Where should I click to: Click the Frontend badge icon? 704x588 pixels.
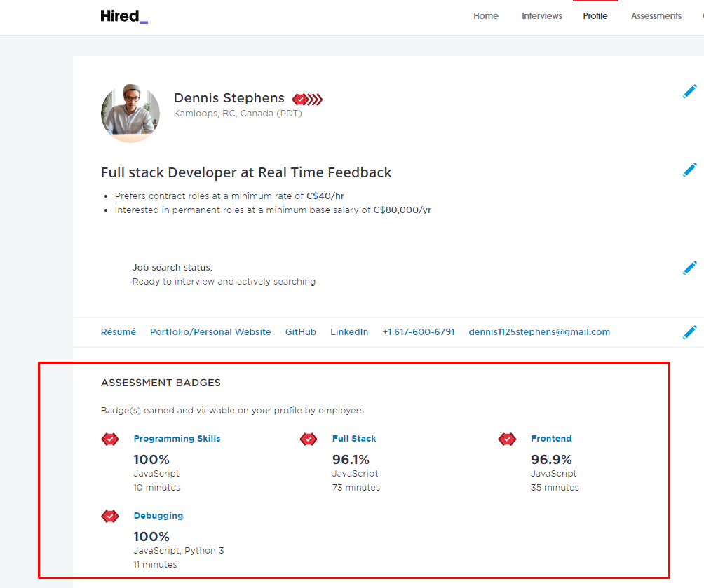507,439
